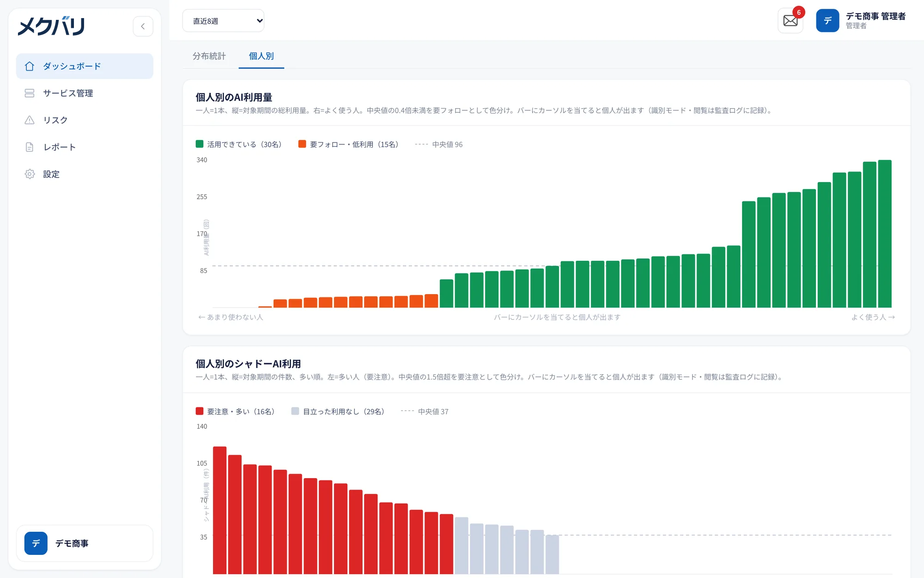Screen dimensions: 924x578
Task: Click orange 要フォロー・低利用 legend swatch
Action: click(302, 144)
